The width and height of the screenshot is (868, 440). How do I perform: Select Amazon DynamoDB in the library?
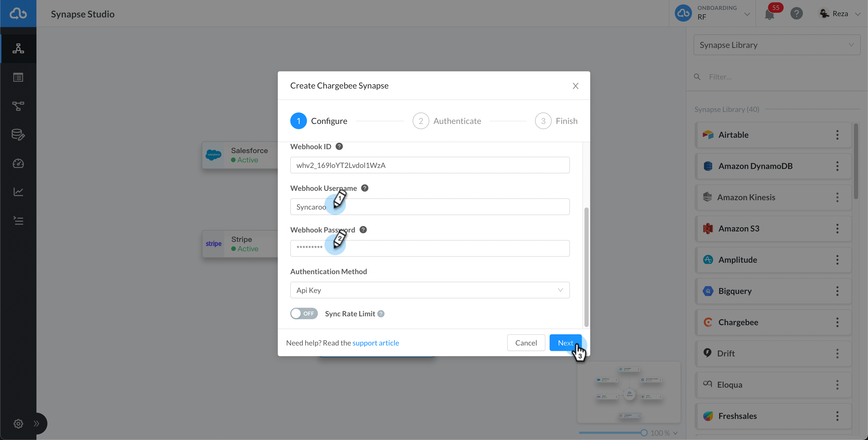pyautogui.click(x=773, y=166)
